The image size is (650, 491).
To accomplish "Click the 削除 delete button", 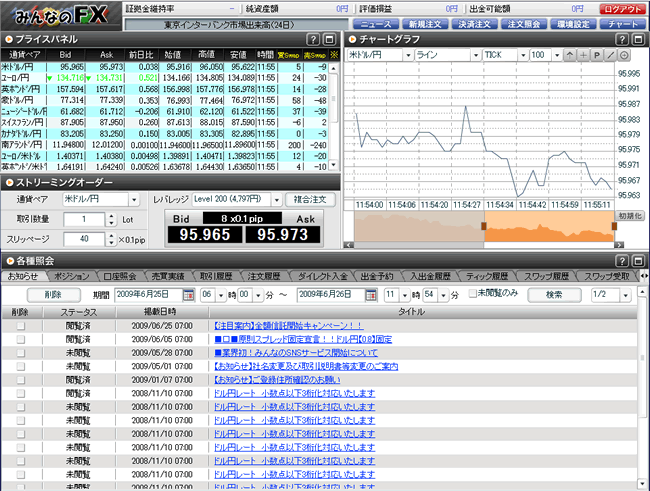I will coord(53,295).
